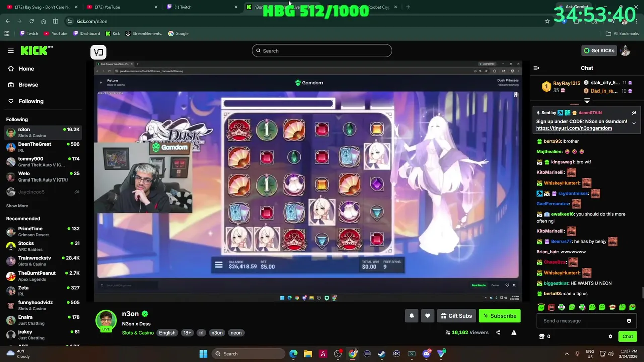644x362 pixels.
Task: Open Discord from the taskbar
Action: 427,354
